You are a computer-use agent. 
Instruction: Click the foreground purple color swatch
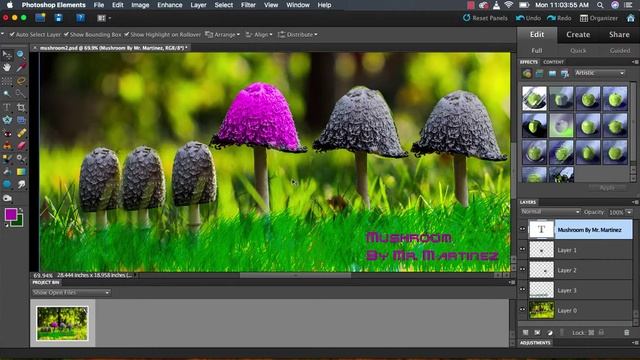(10, 214)
